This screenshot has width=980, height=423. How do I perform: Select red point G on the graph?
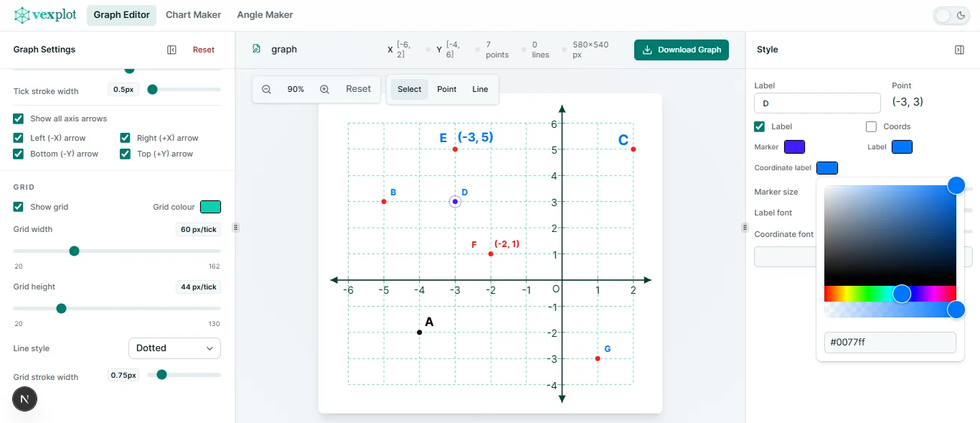point(598,358)
